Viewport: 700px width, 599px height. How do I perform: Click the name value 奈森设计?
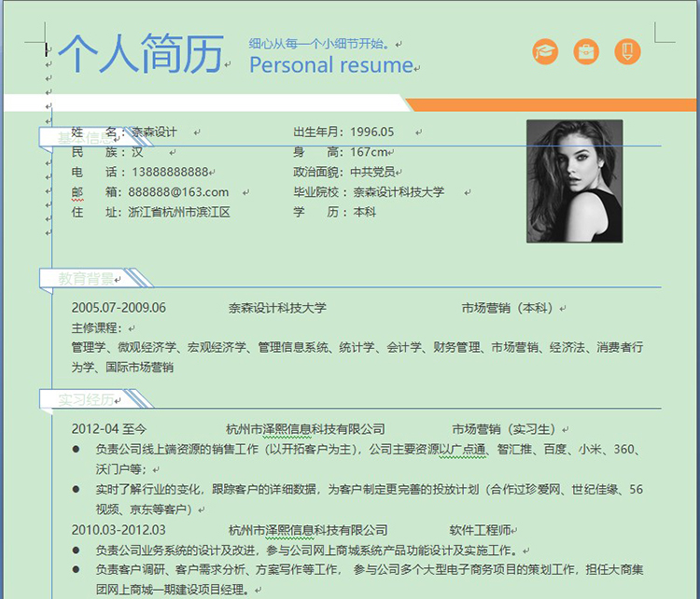pyautogui.click(x=154, y=132)
